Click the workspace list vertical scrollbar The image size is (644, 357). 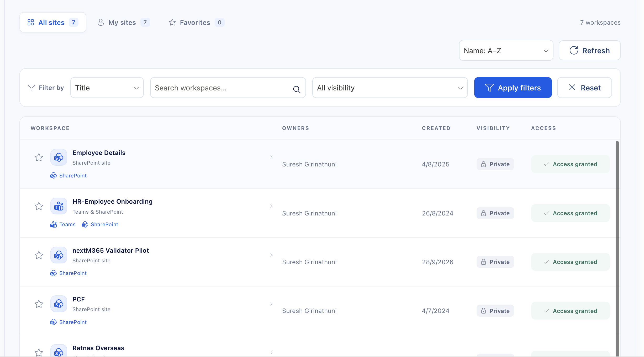click(617, 249)
